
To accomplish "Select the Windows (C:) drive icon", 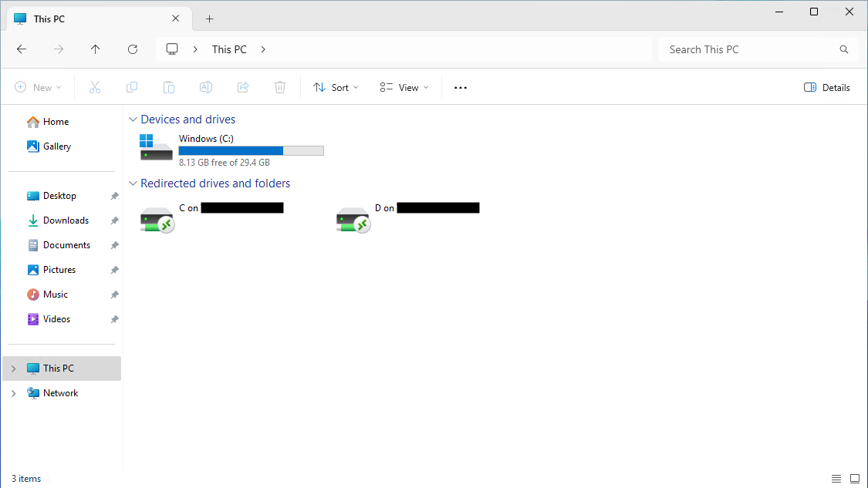I will pyautogui.click(x=156, y=148).
